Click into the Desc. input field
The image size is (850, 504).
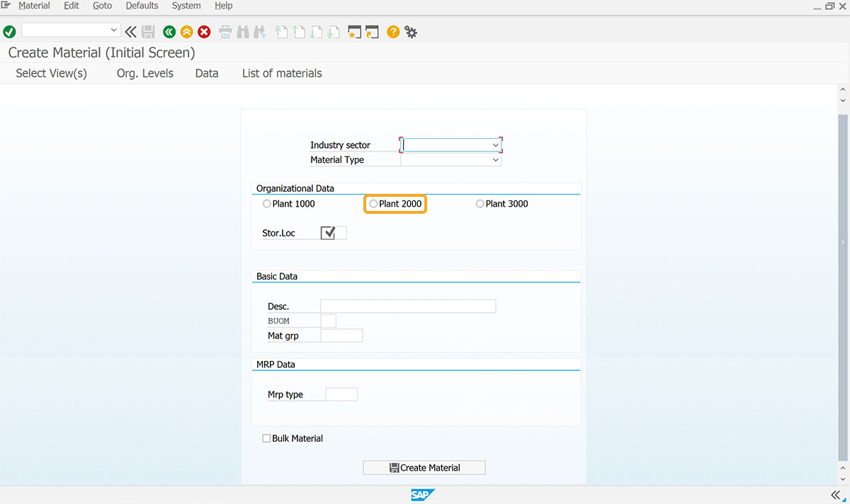pyautogui.click(x=408, y=307)
